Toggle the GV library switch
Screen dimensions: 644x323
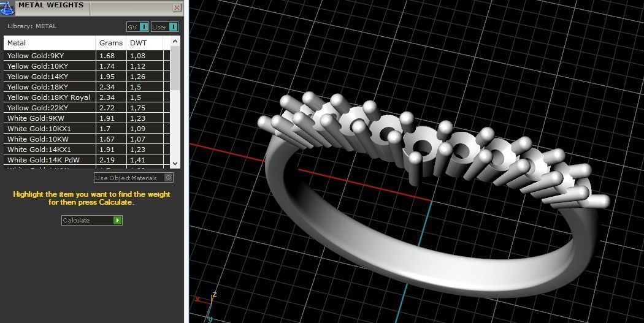tap(137, 27)
